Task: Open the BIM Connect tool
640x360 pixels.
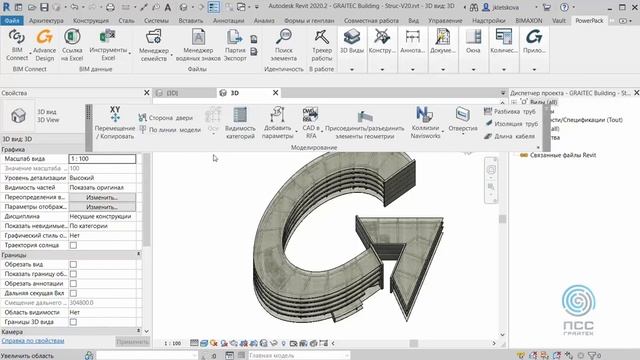Action: [17, 45]
